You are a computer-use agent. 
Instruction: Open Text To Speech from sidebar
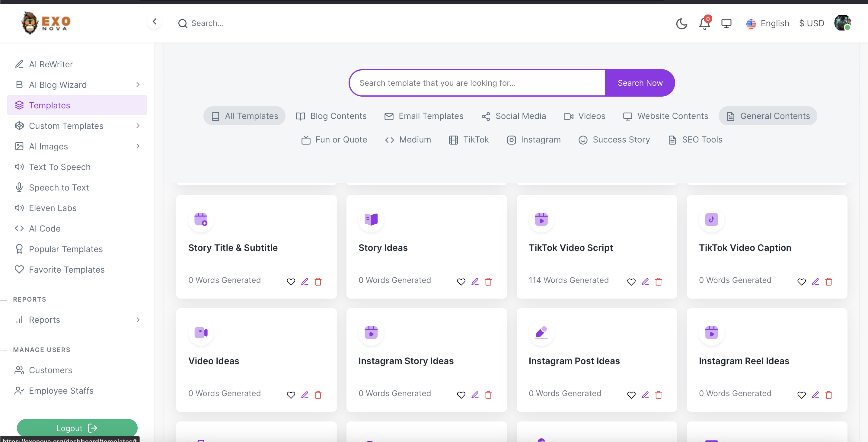coord(60,167)
